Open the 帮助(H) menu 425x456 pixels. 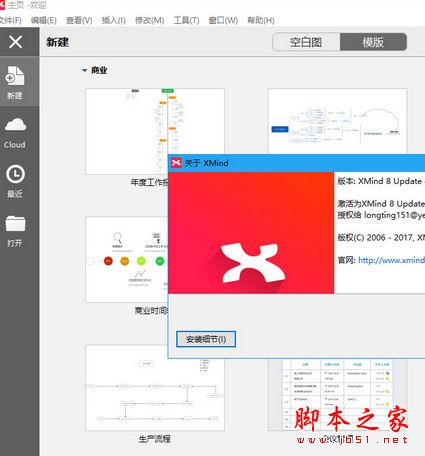click(x=261, y=20)
